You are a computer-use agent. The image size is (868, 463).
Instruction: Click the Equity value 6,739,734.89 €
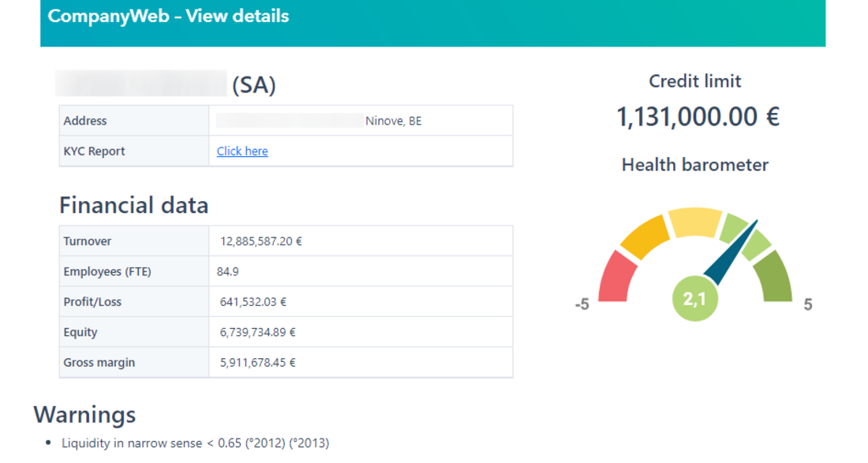pyautogui.click(x=257, y=332)
